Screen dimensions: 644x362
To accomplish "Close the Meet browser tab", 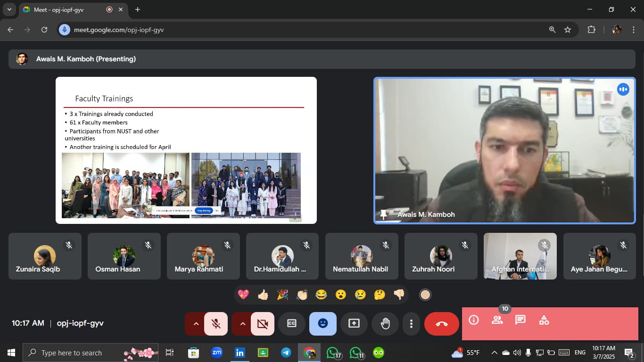I will (x=121, y=9).
